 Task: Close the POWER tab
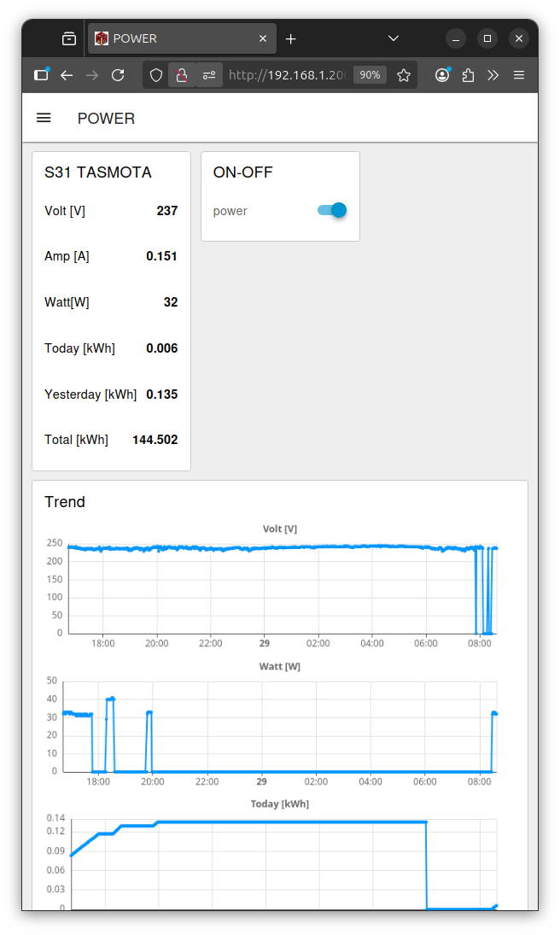263,38
